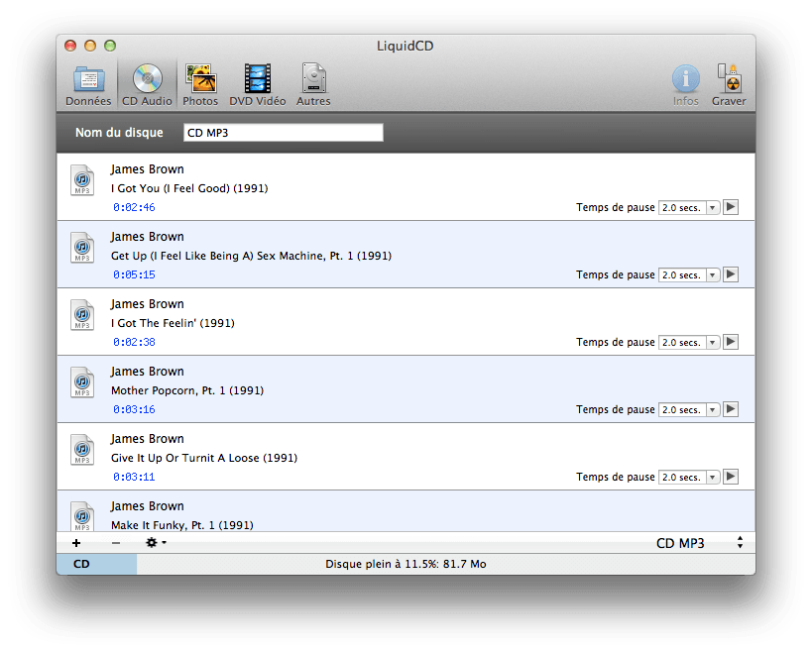The image size is (812, 653).
Task: Play preview of Give It Up Or Turnit A Loose
Action: coord(731,477)
